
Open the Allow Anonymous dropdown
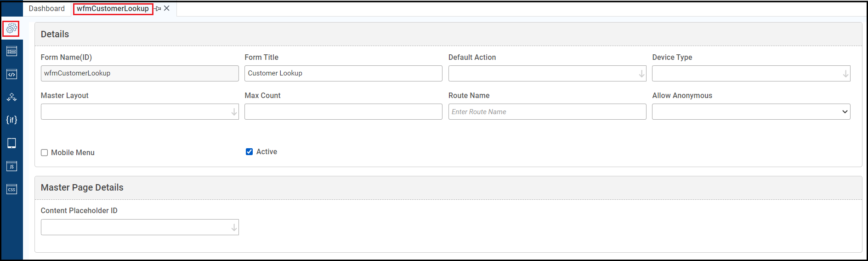pyautogui.click(x=845, y=112)
